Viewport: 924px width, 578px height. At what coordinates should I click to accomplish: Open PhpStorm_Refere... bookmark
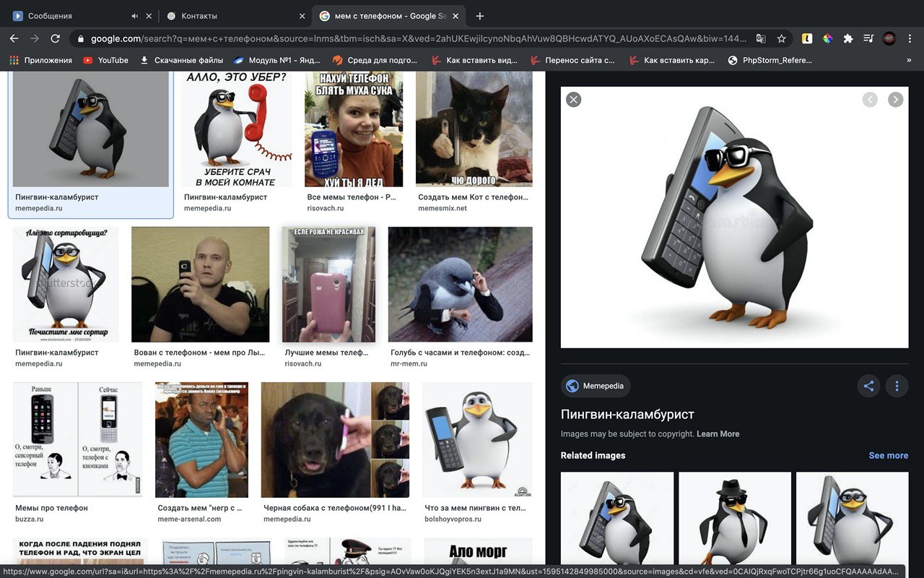coord(770,60)
